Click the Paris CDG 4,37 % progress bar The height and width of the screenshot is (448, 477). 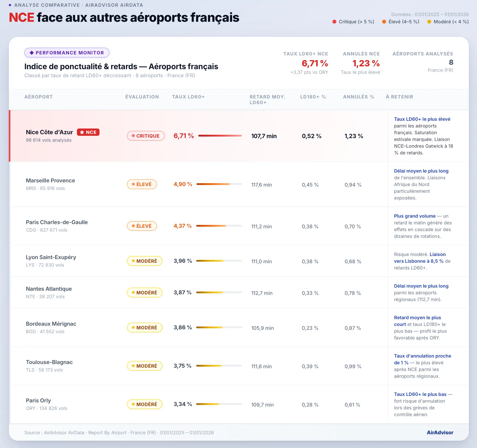(x=219, y=226)
